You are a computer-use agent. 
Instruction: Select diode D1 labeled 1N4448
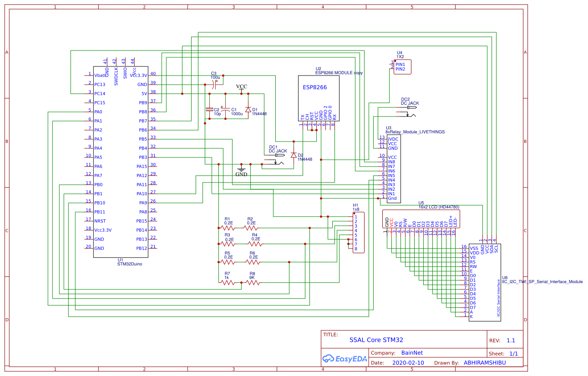point(248,109)
